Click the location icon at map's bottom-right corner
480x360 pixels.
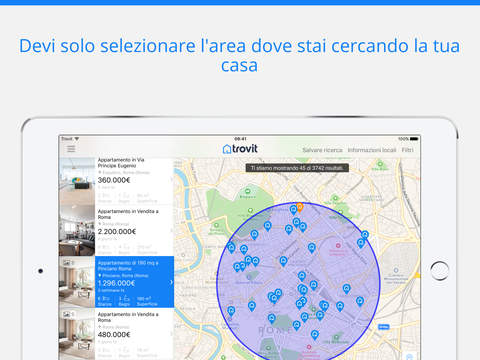tap(410, 356)
